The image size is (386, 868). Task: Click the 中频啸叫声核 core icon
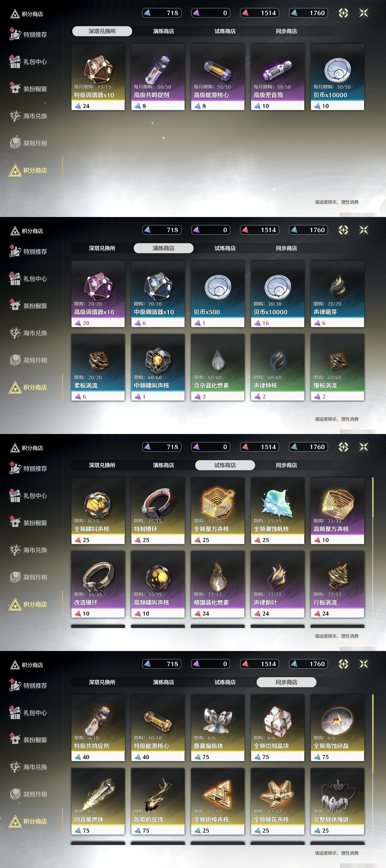[158, 360]
